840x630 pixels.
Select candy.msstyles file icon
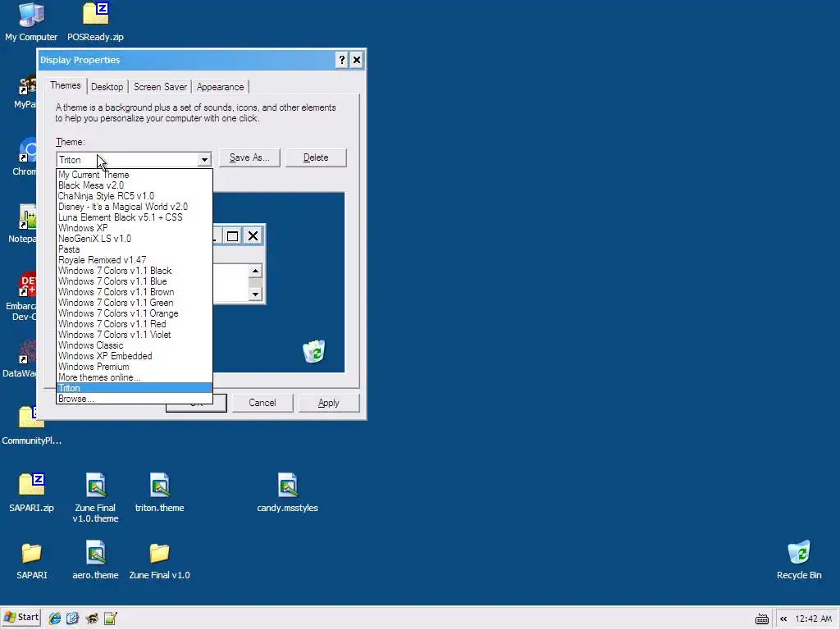coord(288,492)
